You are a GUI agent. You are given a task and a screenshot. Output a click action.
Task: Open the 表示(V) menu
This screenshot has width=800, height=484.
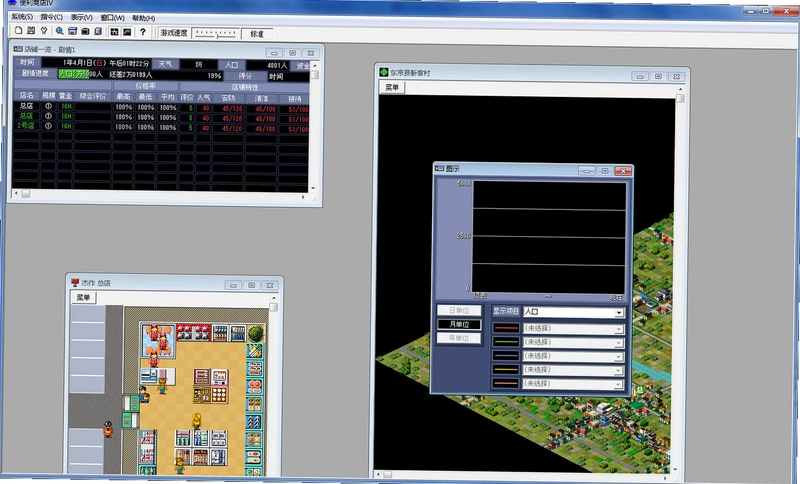point(82,17)
